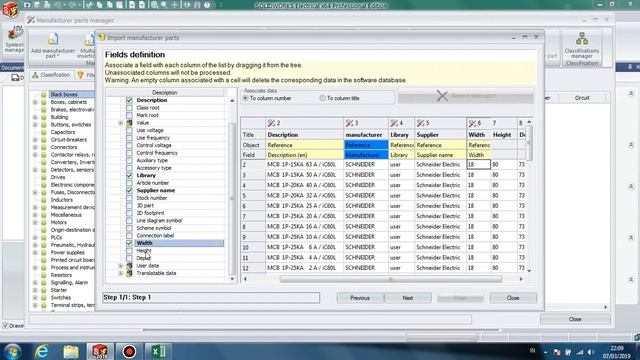Click SOLIDWORKS Electrical application logo
This screenshot has width=640, height=360.
(x=10, y=9)
